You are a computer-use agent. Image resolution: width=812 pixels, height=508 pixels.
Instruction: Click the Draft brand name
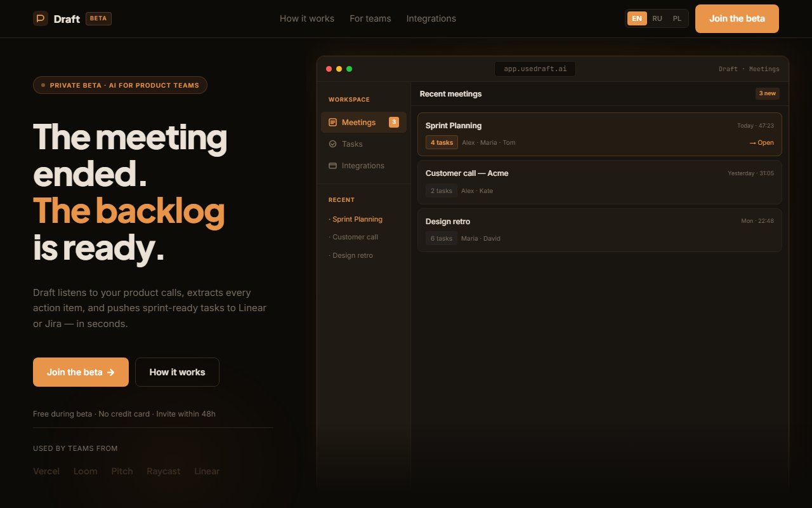(x=67, y=19)
